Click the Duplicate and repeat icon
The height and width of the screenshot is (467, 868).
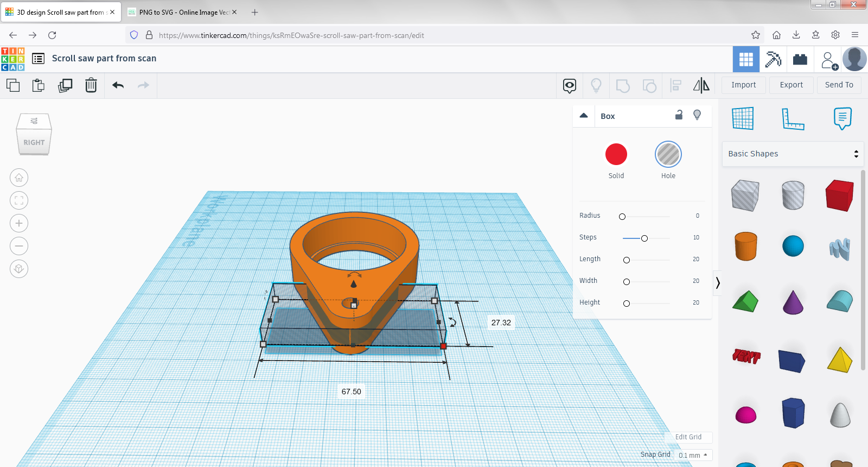(x=65, y=85)
